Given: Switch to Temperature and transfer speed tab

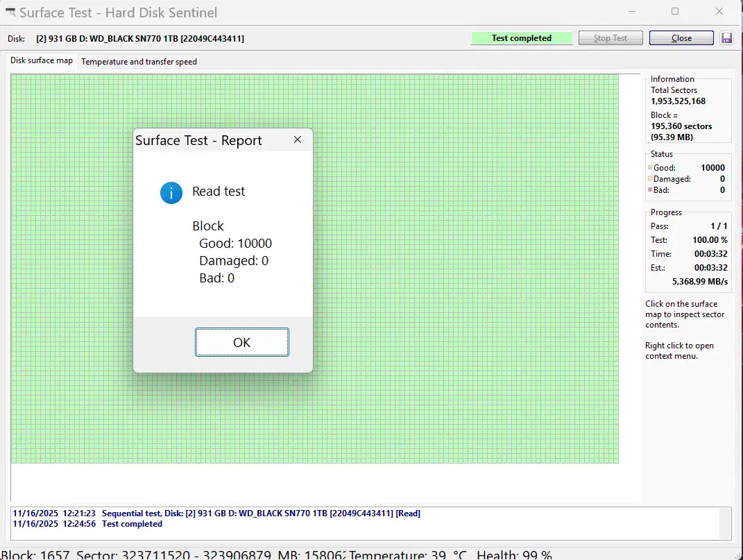Looking at the screenshot, I should 139,62.
